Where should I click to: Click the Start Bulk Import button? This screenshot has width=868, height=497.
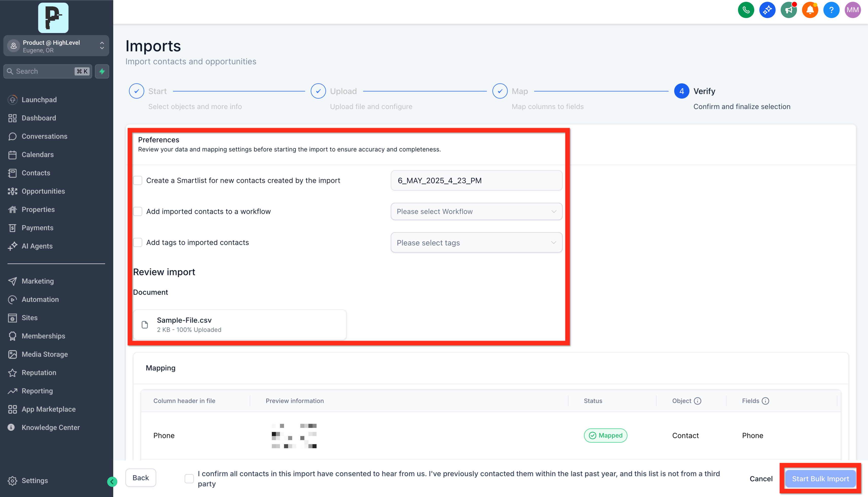(x=820, y=478)
